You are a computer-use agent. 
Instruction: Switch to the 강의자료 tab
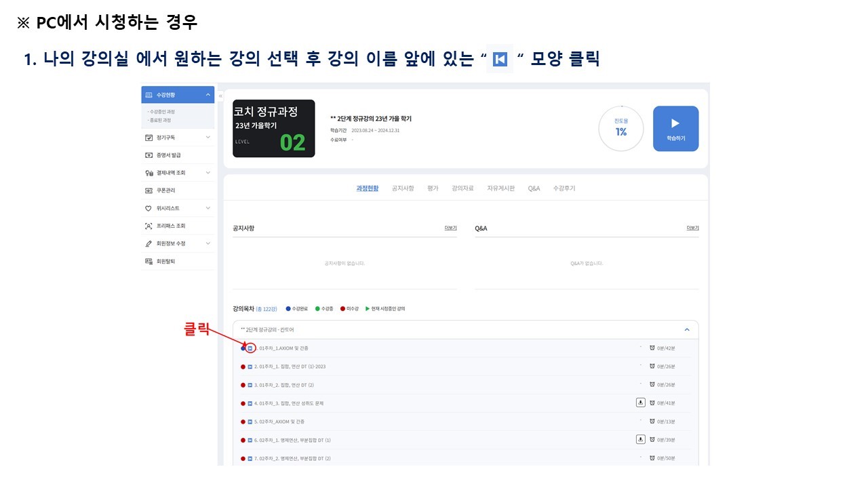(x=462, y=188)
